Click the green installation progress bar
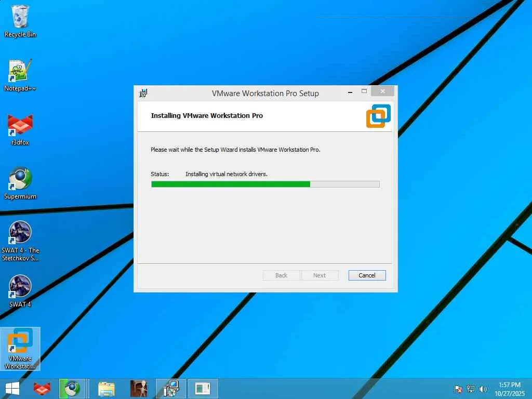 click(x=265, y=184)
